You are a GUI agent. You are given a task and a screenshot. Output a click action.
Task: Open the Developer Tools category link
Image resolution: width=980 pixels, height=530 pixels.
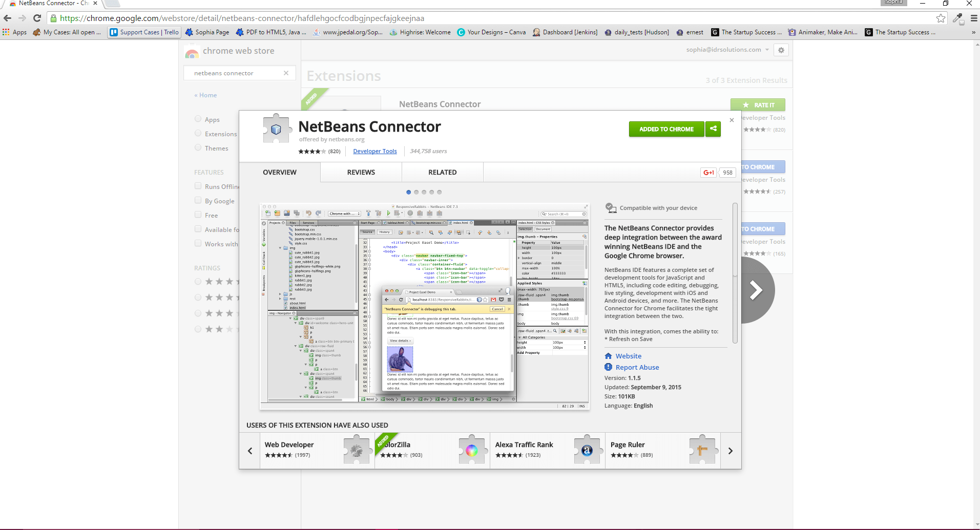[374, 151]
